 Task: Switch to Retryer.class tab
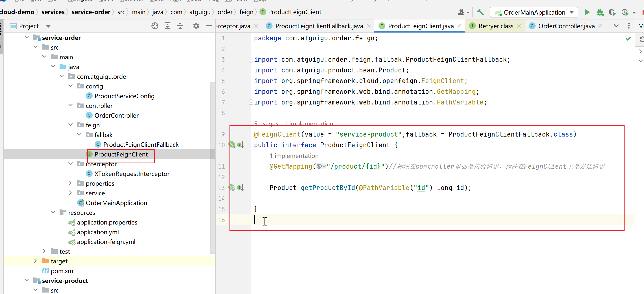(x=495, y=26)
